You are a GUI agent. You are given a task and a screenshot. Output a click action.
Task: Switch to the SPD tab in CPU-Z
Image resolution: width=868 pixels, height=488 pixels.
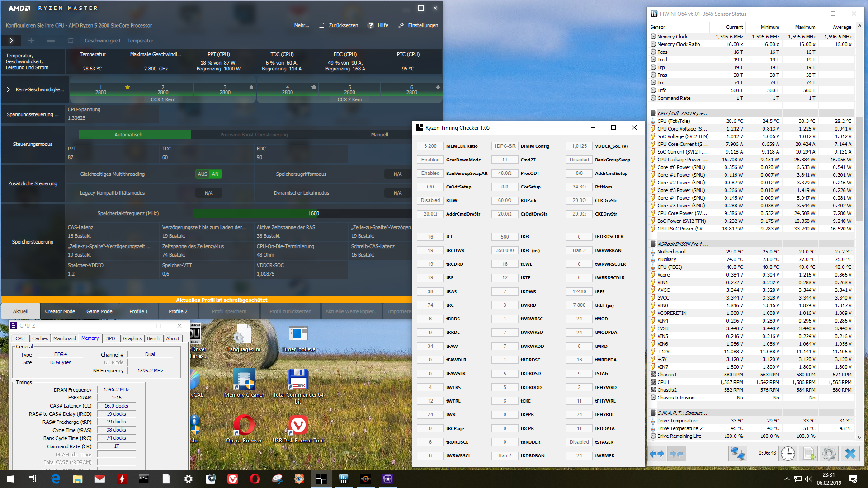click(x=110, y=338)
